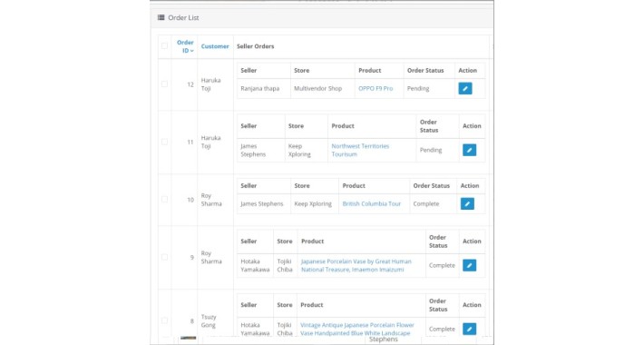
Task: Click the seller Hotaka Yamakawa on order 9
Action: pyautogui.click(x=255, y=265)
